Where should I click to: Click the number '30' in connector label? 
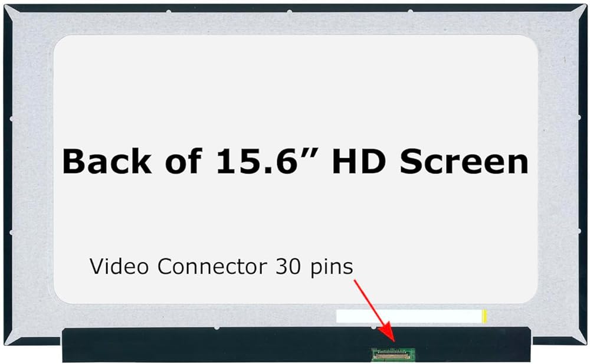click(289, 267)
